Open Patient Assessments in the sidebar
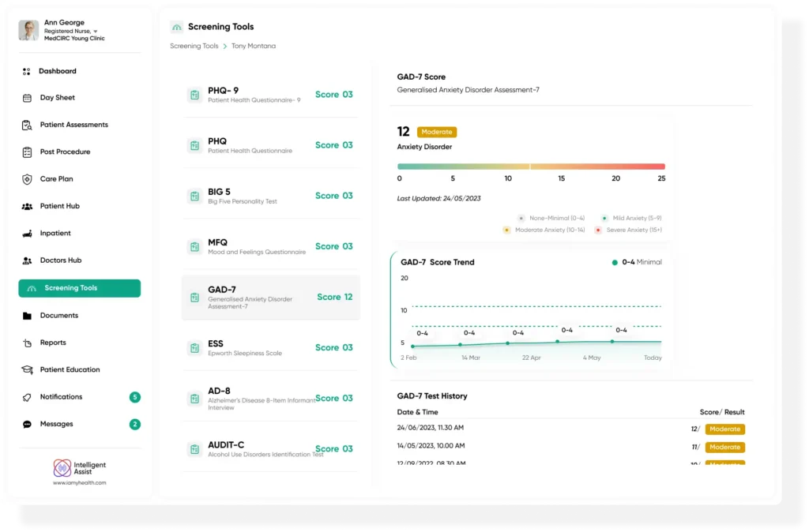 click(x=73, y=125)
